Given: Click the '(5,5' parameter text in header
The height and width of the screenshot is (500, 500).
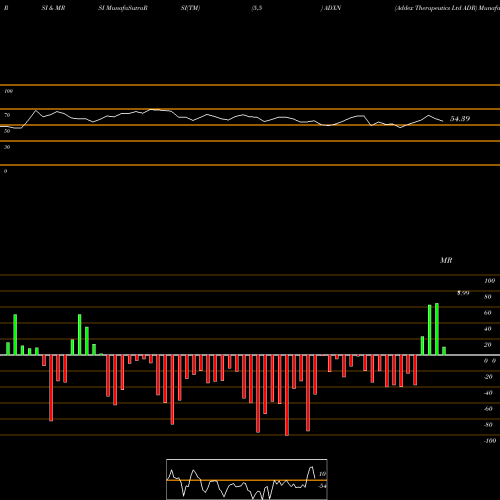Looking at the screenshot, I should pos(257,8).
